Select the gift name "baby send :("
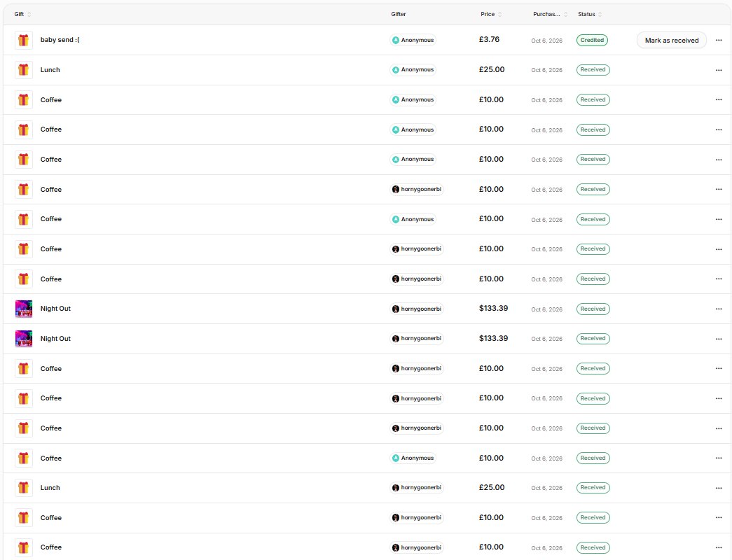Image resolution: width=732 pixels, height=560 pixels. (60, 40)
